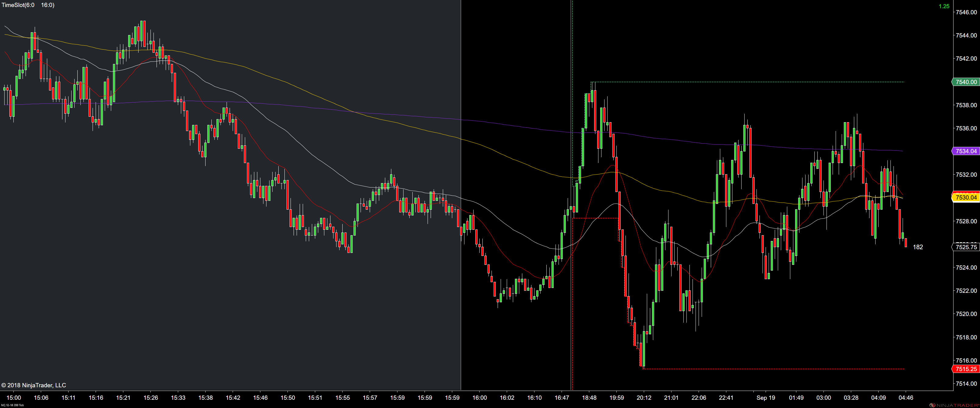Image resolution: width=980 pixels, height=408 pixels.
Task: Click the 16:00 time axis label
Action: click(479, 398)
